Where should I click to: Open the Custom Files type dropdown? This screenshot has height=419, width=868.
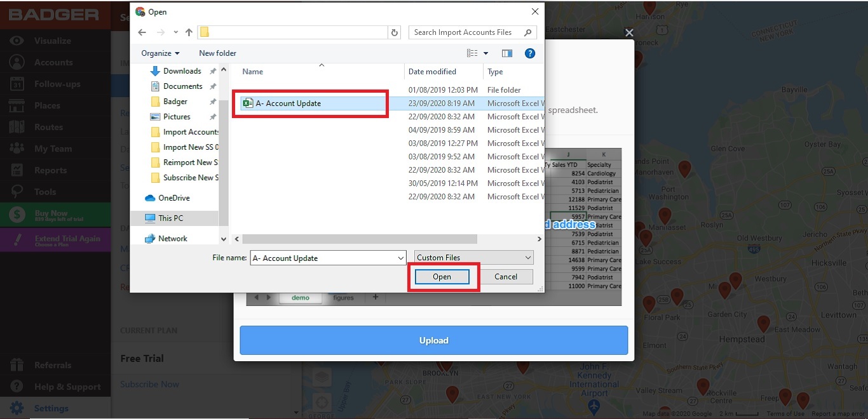[474, 258]
